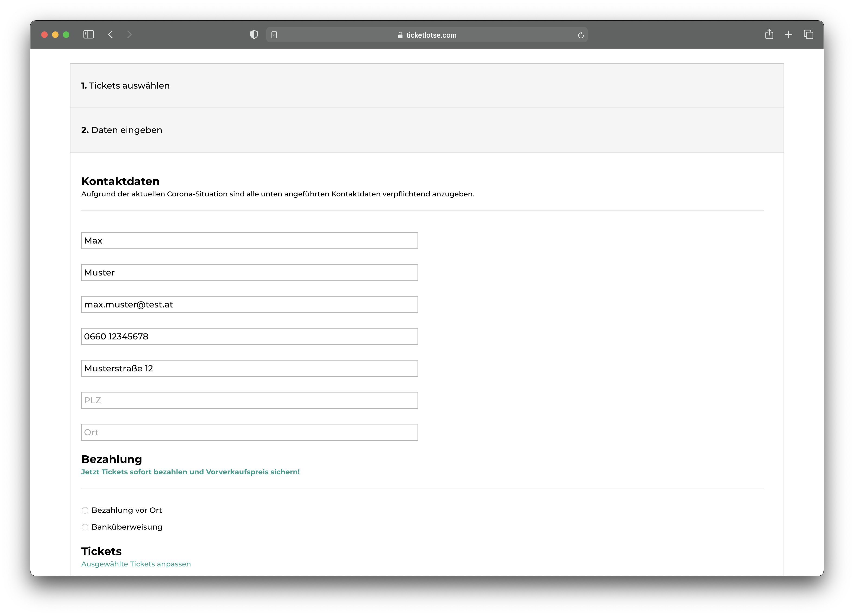854x616 pixels.
Task: Click the phone field 0660 12345678
Action: [249, 337]
